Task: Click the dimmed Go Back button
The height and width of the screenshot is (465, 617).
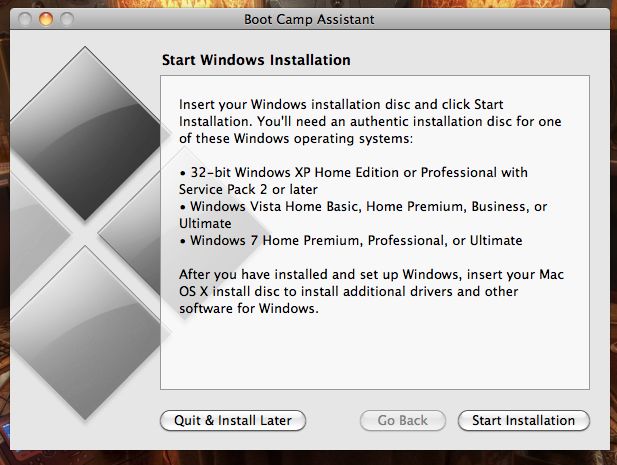Action: tap(403, 421)
